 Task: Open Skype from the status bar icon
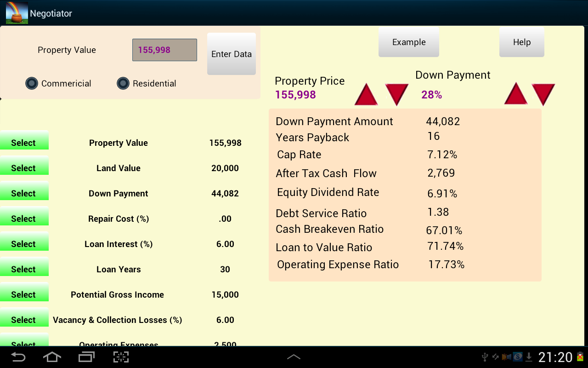[517, 356]
